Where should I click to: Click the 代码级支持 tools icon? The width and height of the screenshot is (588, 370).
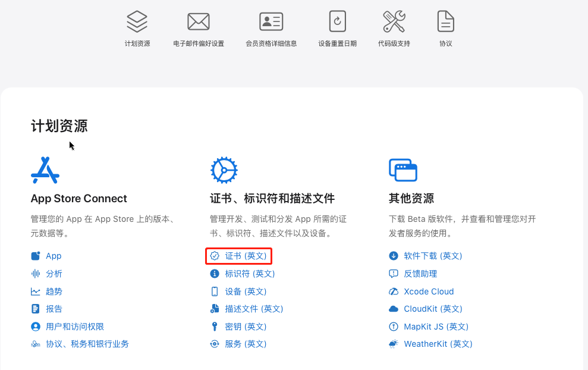click(394, 22)
